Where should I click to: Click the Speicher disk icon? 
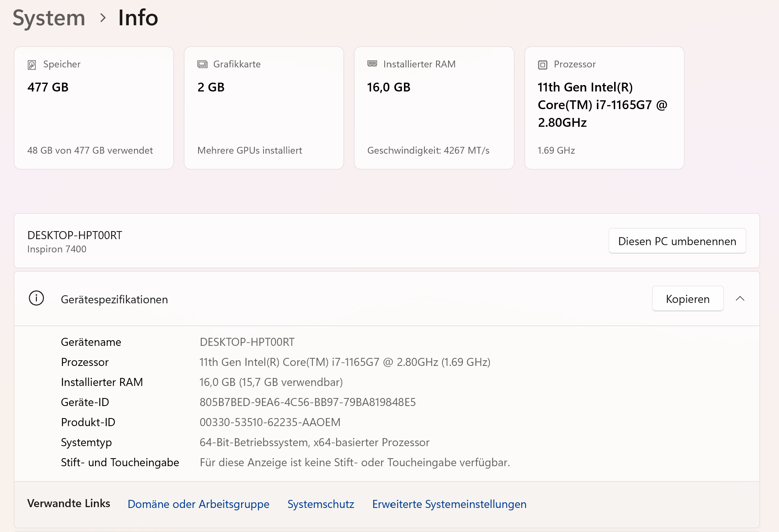pos(32,65)
